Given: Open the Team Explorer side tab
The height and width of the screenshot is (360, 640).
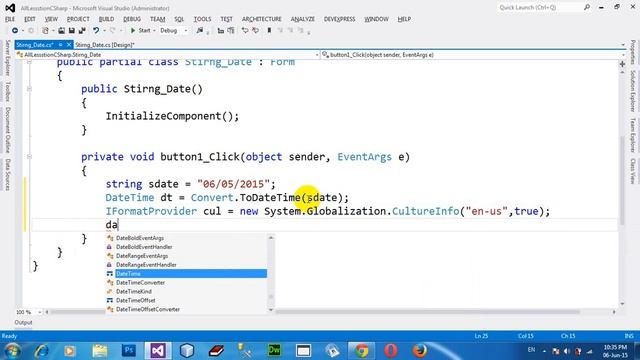Looking at the screenshot, I should click(x=633, y=136).
